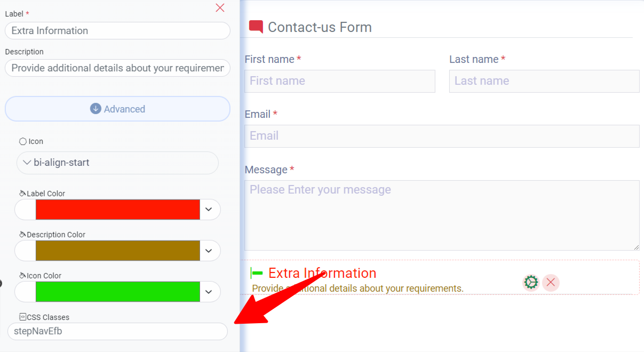Click the green Icon Color swatch

point(117,292)
